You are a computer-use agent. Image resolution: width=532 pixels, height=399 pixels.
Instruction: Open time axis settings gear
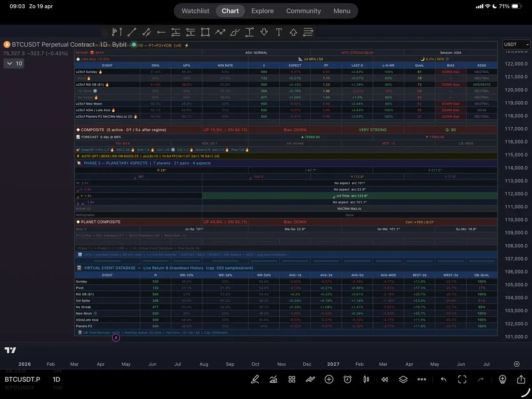(516, 364)
